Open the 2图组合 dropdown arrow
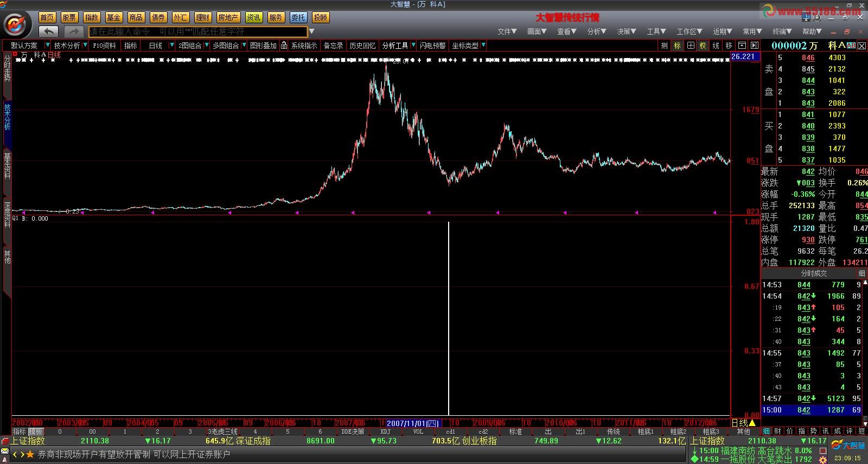 (206, 46)
